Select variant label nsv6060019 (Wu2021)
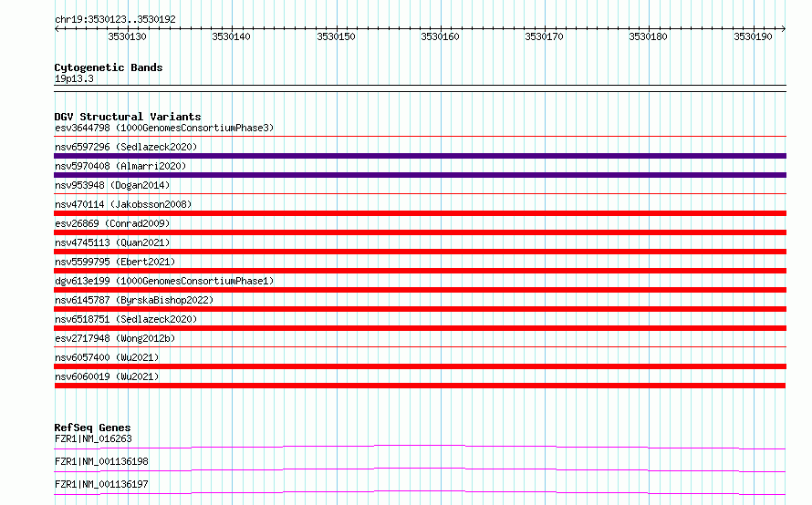The width and height of the screenshot is (812, 505). (107, 376)
